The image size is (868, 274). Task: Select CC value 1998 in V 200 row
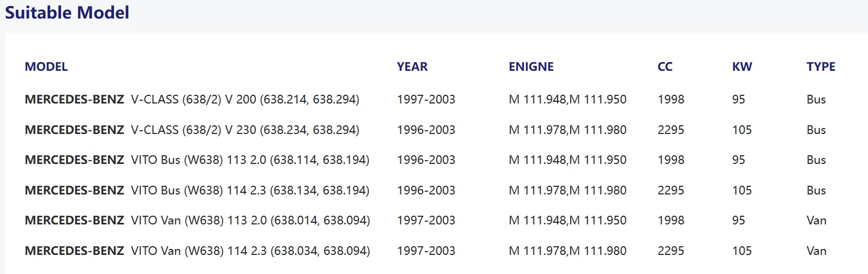pyautogui.click(x=671, y=100)
